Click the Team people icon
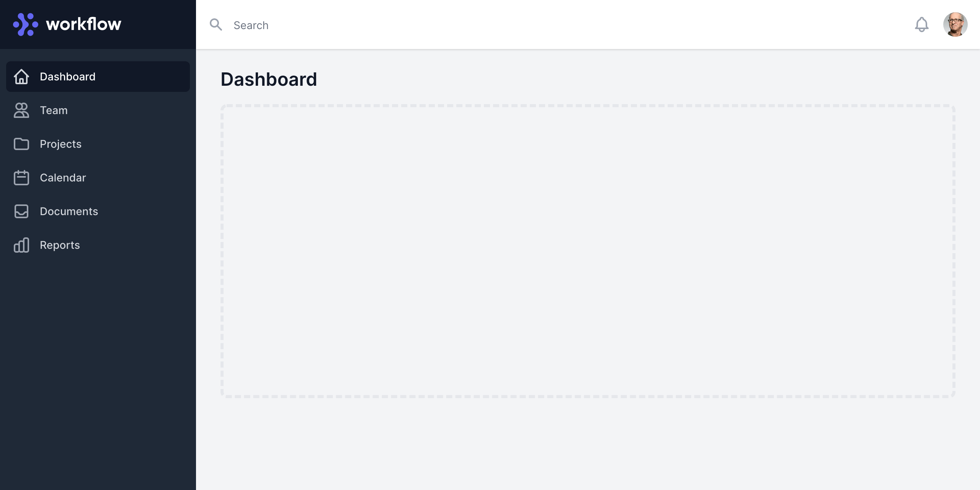This screenshot has width=980, height=490. point(21,110)
